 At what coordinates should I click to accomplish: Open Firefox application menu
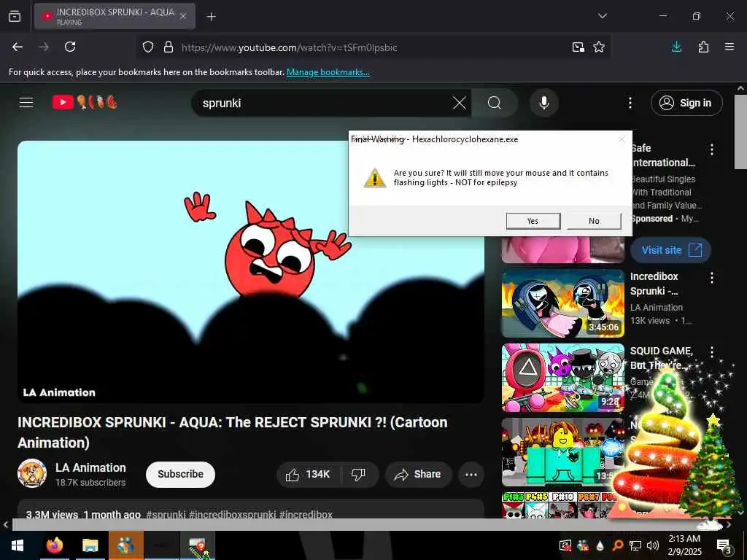coord(729,47)
